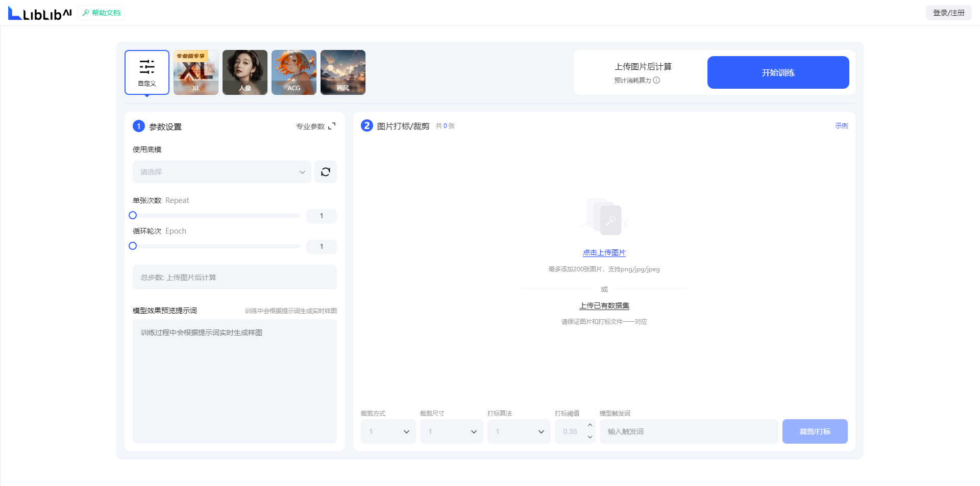Click the 开始训练 start training button
This screenshot has height=486, width=980.
tap(778, 72)
